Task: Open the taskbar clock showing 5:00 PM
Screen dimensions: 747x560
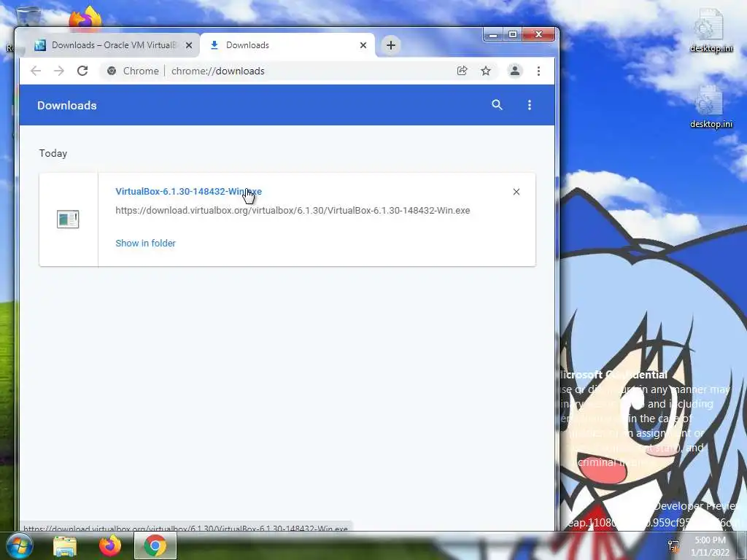Action: [710, 546]
